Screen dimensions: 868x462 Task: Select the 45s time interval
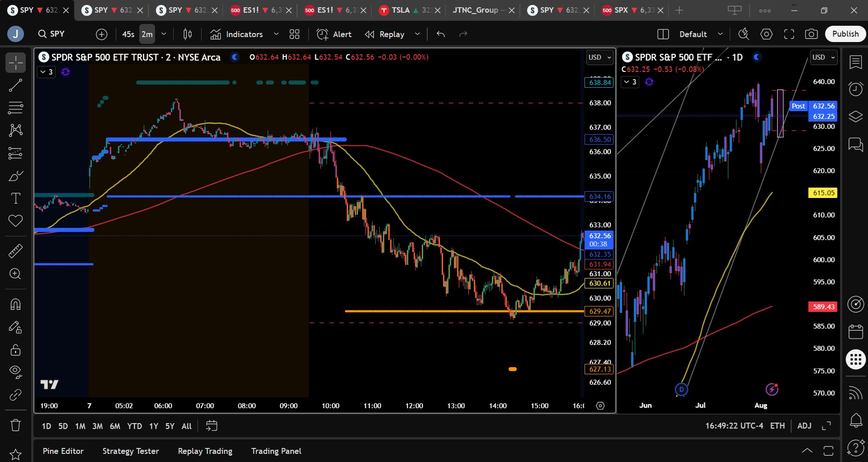pos(128,34)
